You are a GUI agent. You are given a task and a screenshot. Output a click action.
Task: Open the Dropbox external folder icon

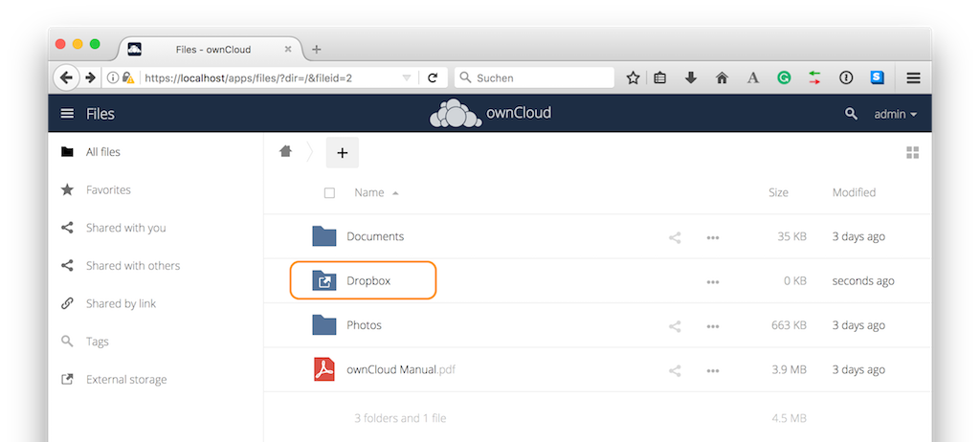(x=323, y=280)
